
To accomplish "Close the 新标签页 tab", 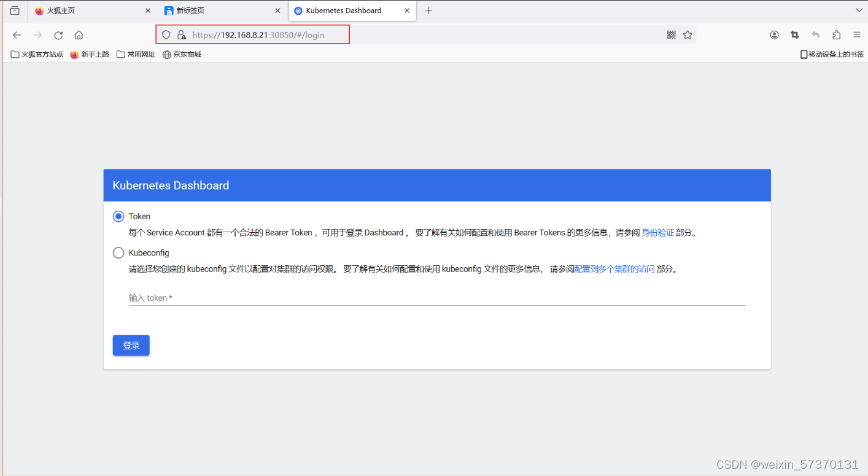I will [x=277, y=10].
